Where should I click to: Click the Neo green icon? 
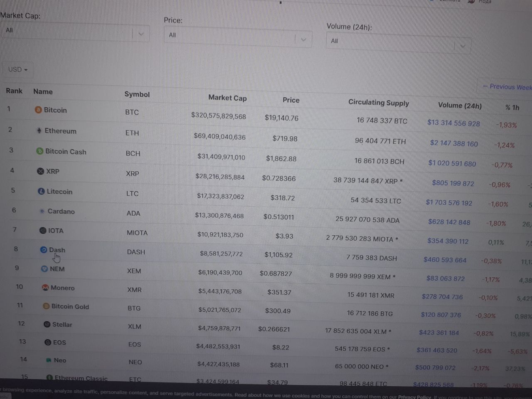coord(49,360)
